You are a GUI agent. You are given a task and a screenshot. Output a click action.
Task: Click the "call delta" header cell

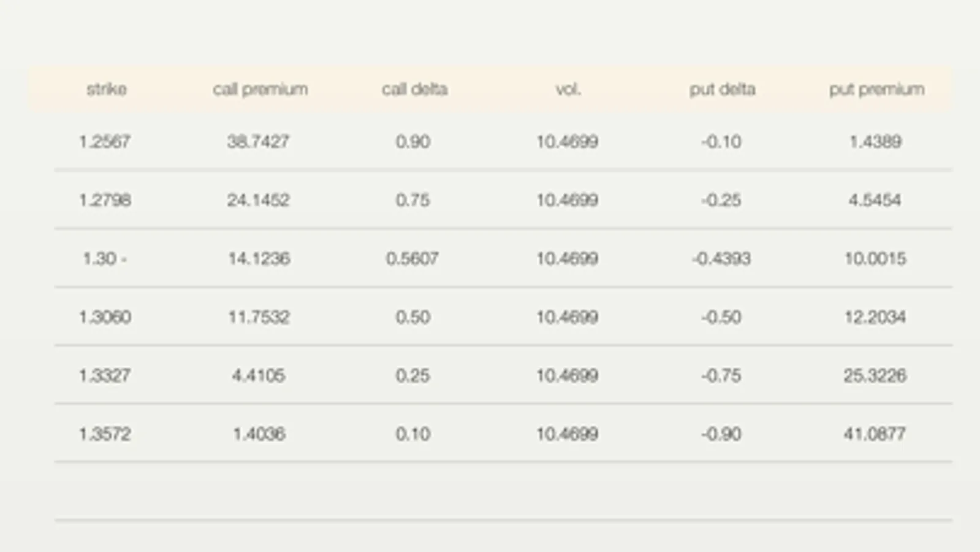(x=414, y=89)
